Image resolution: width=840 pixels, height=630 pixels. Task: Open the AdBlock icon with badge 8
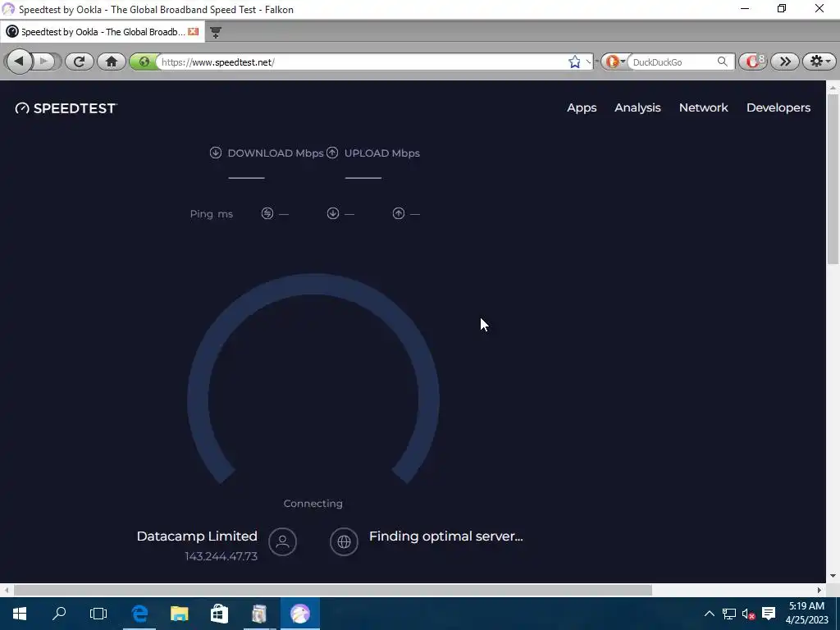(x=753, y=62)
